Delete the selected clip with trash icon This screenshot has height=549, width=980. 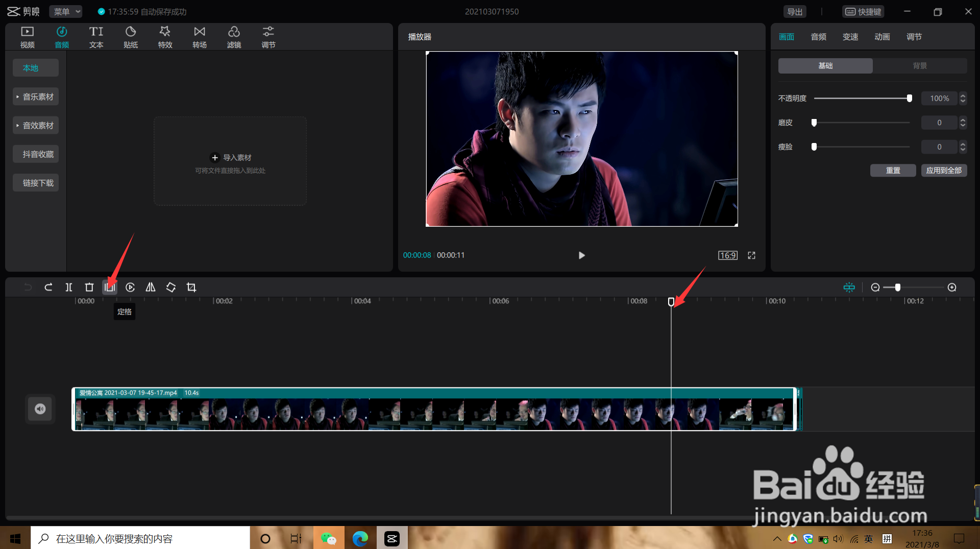(89, 288)
